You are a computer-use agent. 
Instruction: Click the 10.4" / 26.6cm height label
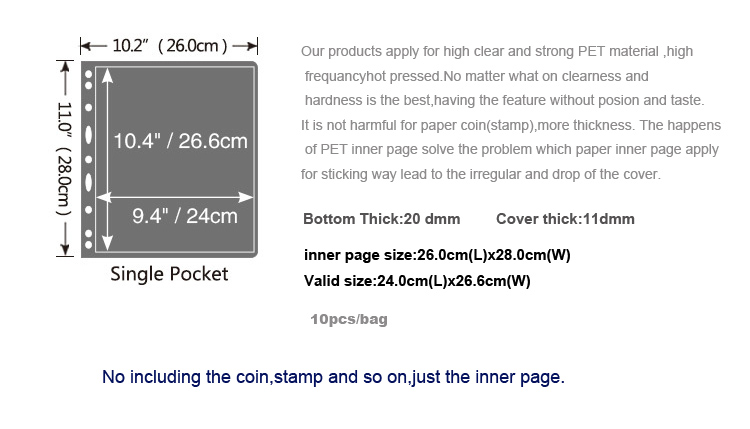click(x=180, y=141)
